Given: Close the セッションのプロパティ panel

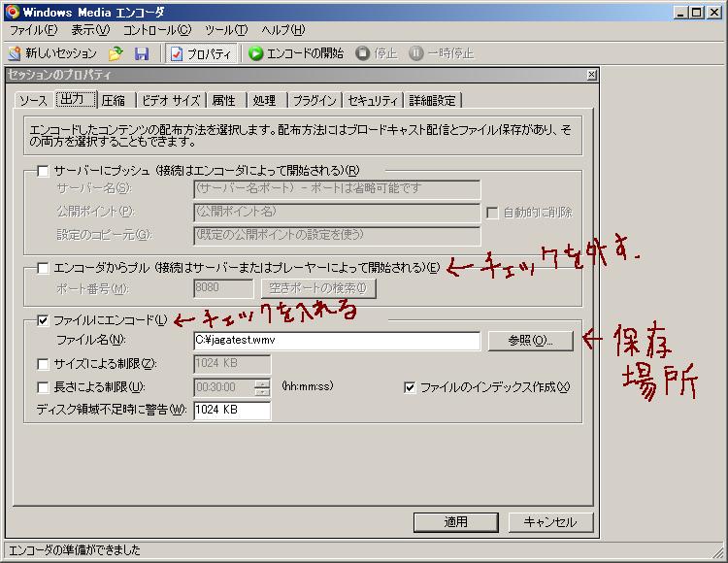Looking at the screenshot, I should (591, 75).
